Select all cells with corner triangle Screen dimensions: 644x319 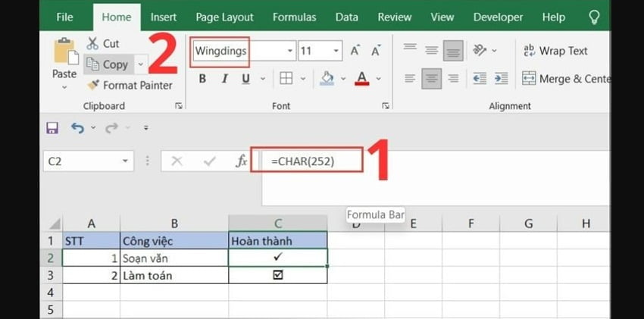pyautogui.click(x=55, y=224)
